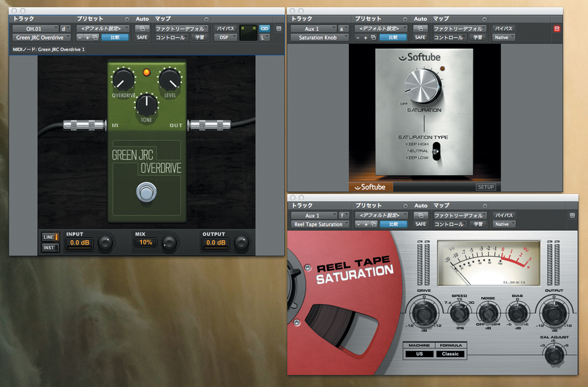
Task: Click the SETUP button in Softube plugin
Action: [x=486, y=187]
